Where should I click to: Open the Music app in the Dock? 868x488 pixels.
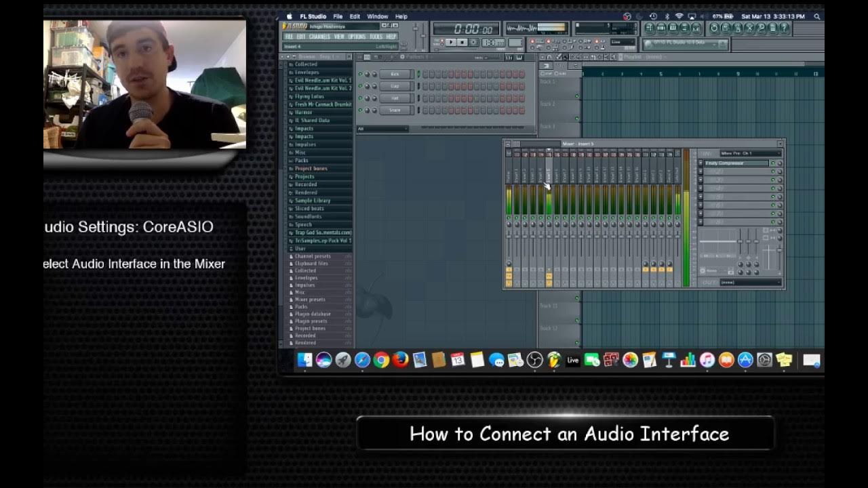(x=707, y=361)
